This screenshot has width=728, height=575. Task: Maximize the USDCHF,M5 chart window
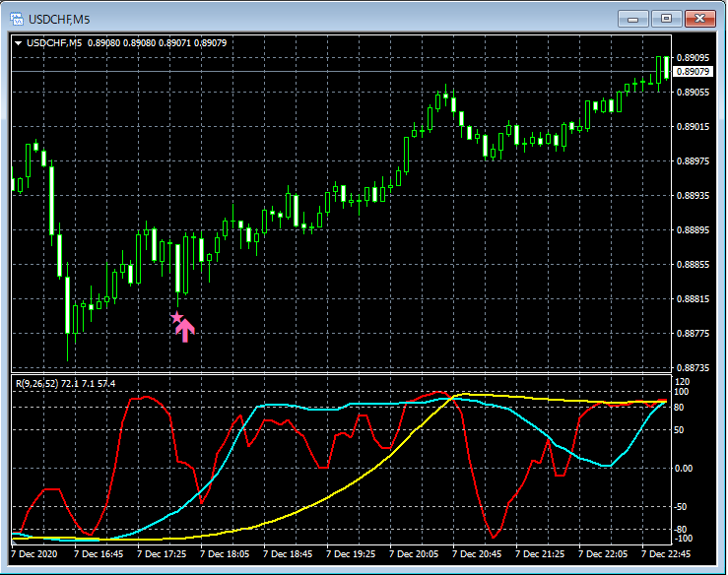click(666, 18)
